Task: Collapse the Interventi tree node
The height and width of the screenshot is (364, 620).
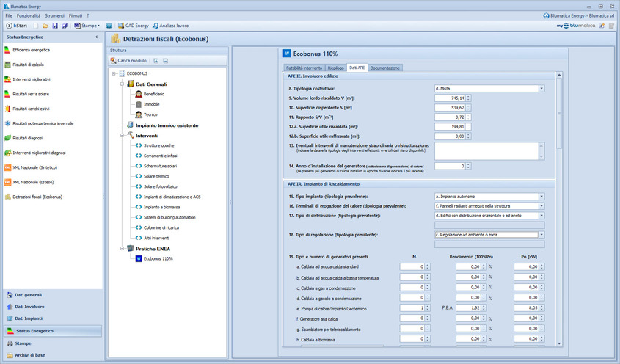Action: [x=123, y=136]
